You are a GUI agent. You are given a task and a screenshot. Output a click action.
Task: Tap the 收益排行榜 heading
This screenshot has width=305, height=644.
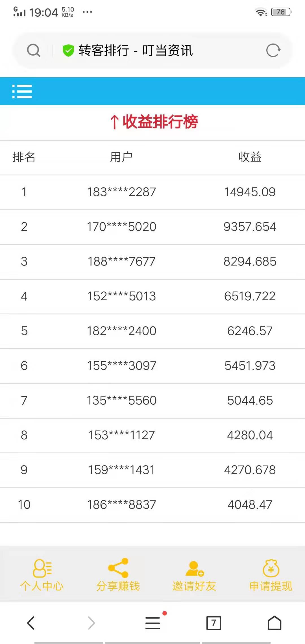(154, 122)
